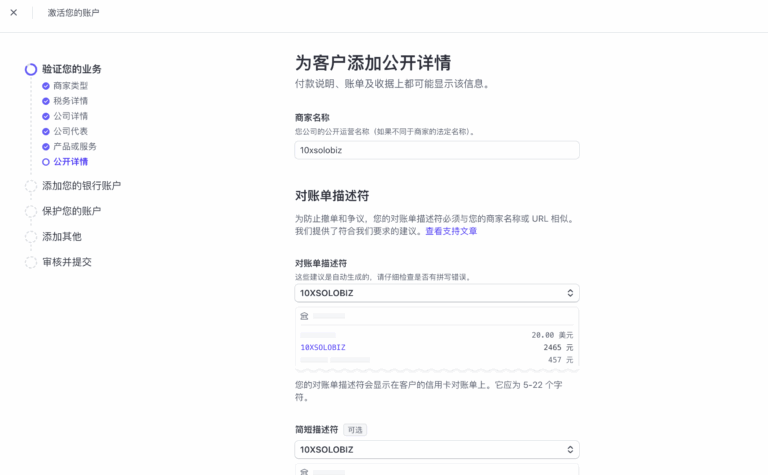This screenshot has height=475, width=768.
Task: Select the 公开详情 step radio circle
Action: pyautogui.click(x=46, y=161)
